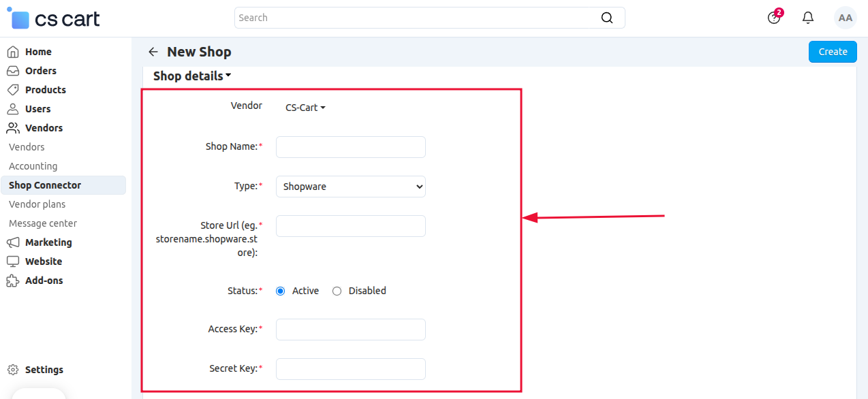Viewport: 868px width, 399px height.
Task: Click the Products tag icon
Action: click(12, 89)
